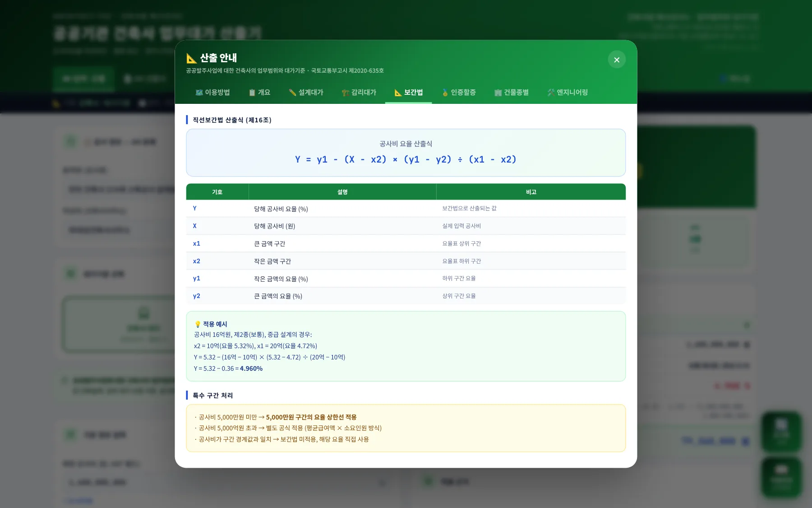Click the 공사비 5,000억원 초과 line

pyautogui.click(x=288, y=428)
